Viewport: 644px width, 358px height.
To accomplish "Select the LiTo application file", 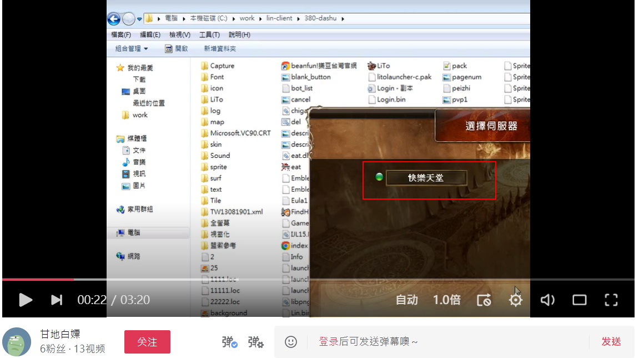I will coord(379,66).
